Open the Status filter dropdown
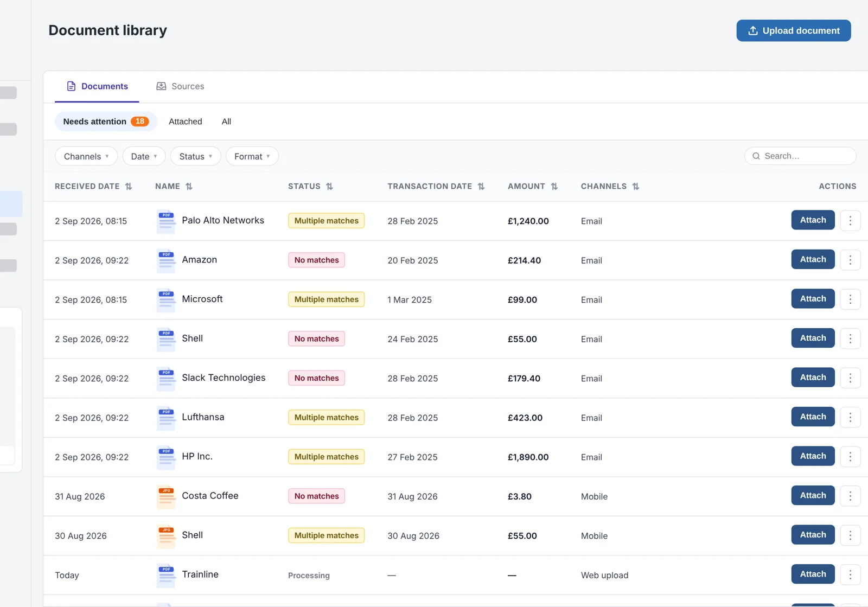 pyautogui.click(x=195, y=156)
